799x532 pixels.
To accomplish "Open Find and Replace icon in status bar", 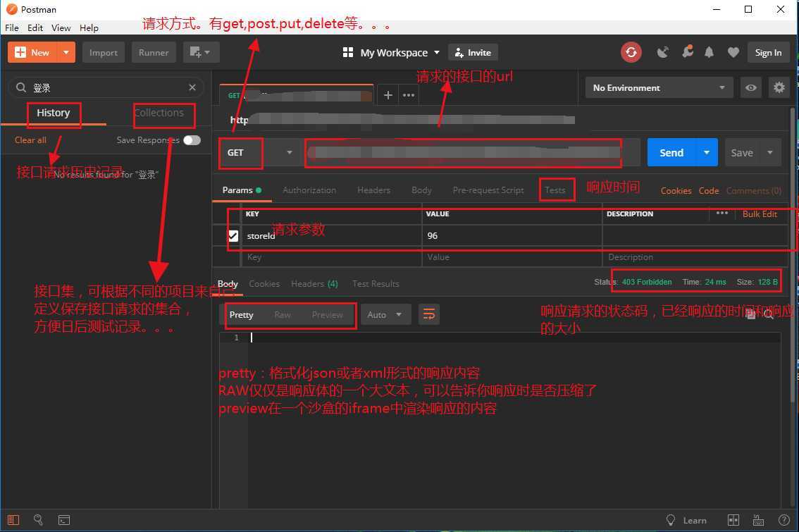I will point(38,520).
